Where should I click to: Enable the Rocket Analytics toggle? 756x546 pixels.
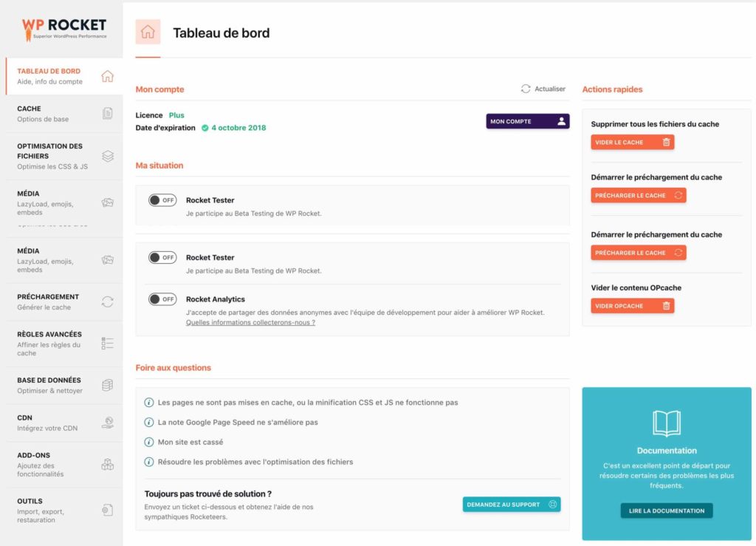pos(162,299)
